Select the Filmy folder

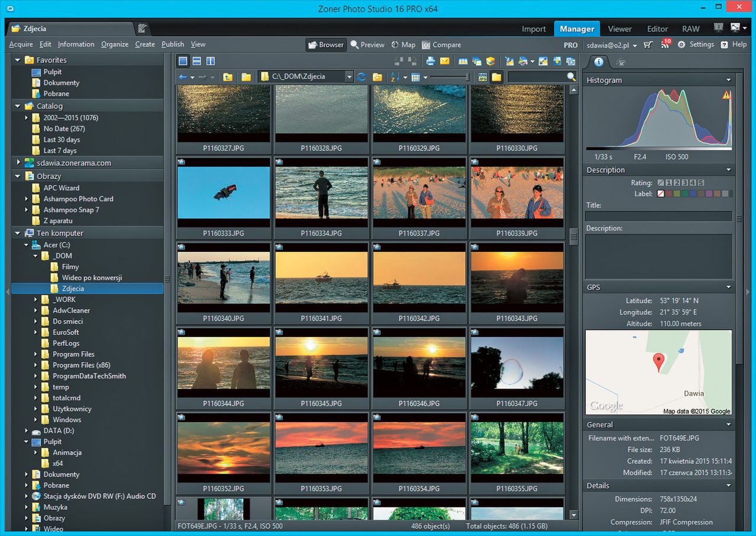coord(70,267)
